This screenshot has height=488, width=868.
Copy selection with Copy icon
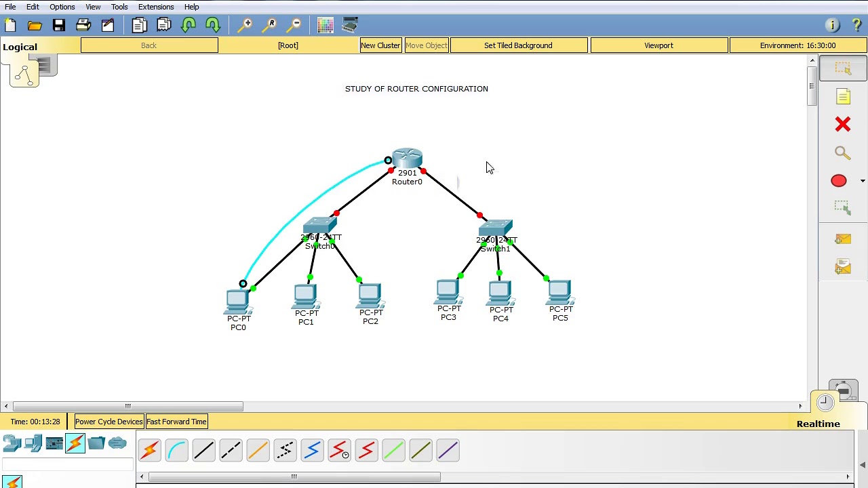(x=139, y=25)
